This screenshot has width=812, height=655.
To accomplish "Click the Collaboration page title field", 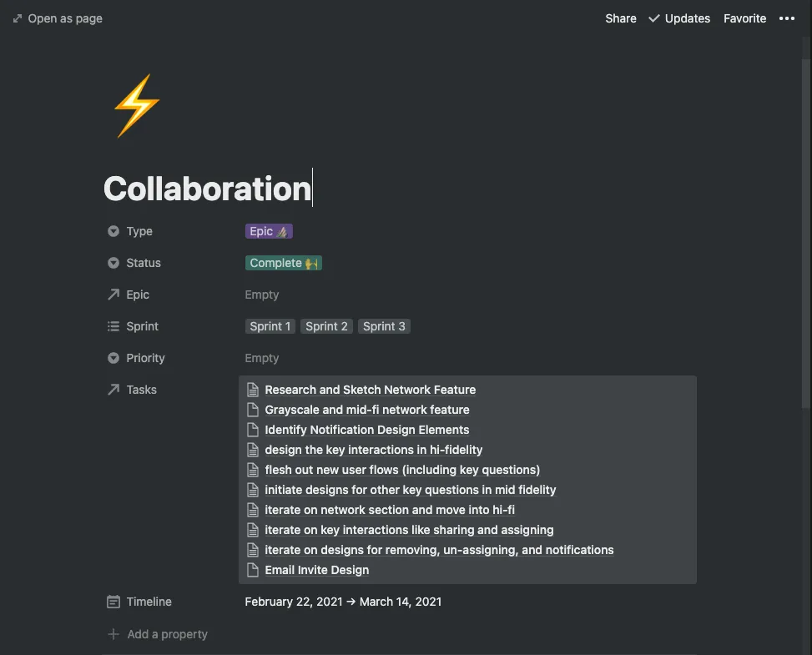I will [x=208, y=189].
